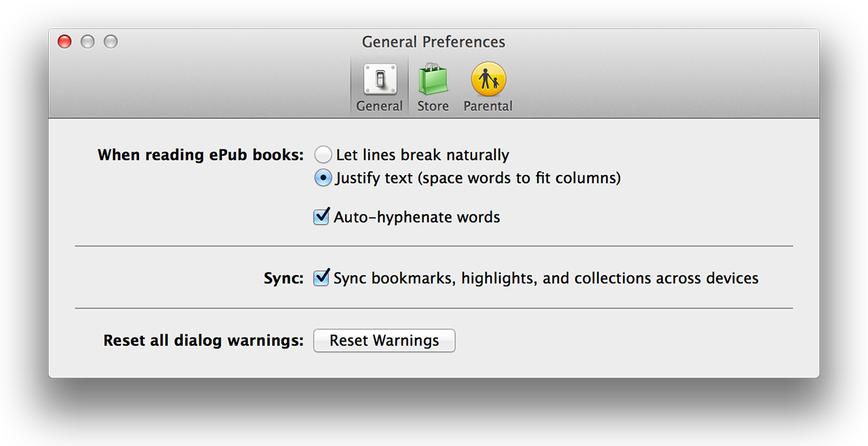This screenshot has width=868, height=446.
Task: Click 'Reset all dialog warnings:' label
Action: click(x=203, y=340)
